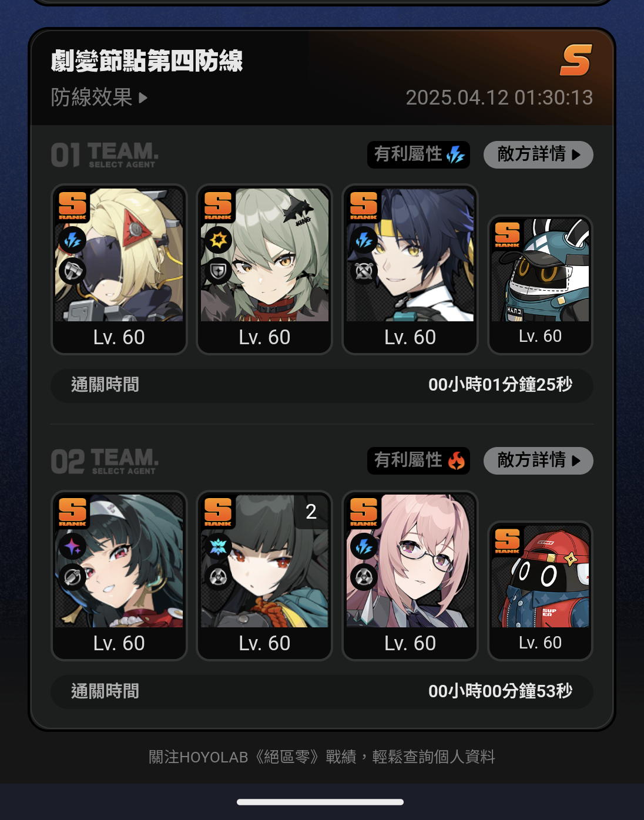The image size is (644, 820).
Task: Open Team 01 敵方詳情 button
Action: (538, 154)
